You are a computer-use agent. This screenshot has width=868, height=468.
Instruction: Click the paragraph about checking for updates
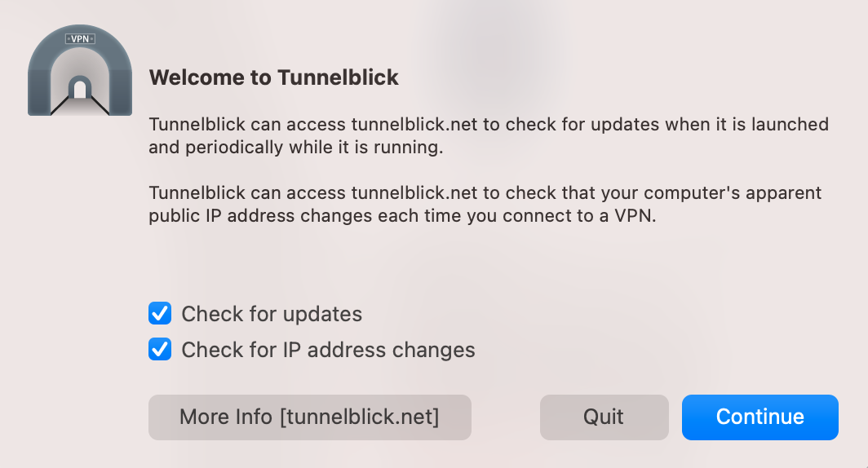point(488,136)
